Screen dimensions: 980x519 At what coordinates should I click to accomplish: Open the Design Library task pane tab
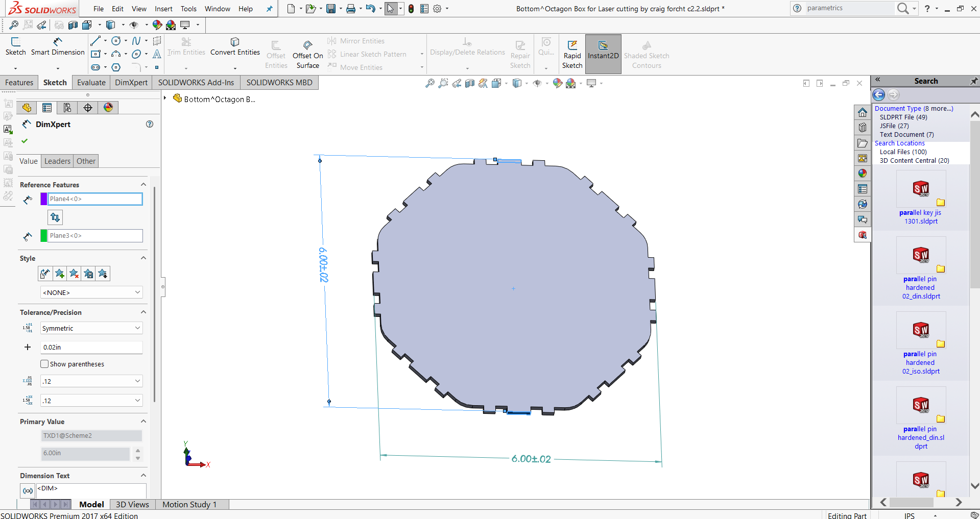point(863,128)
